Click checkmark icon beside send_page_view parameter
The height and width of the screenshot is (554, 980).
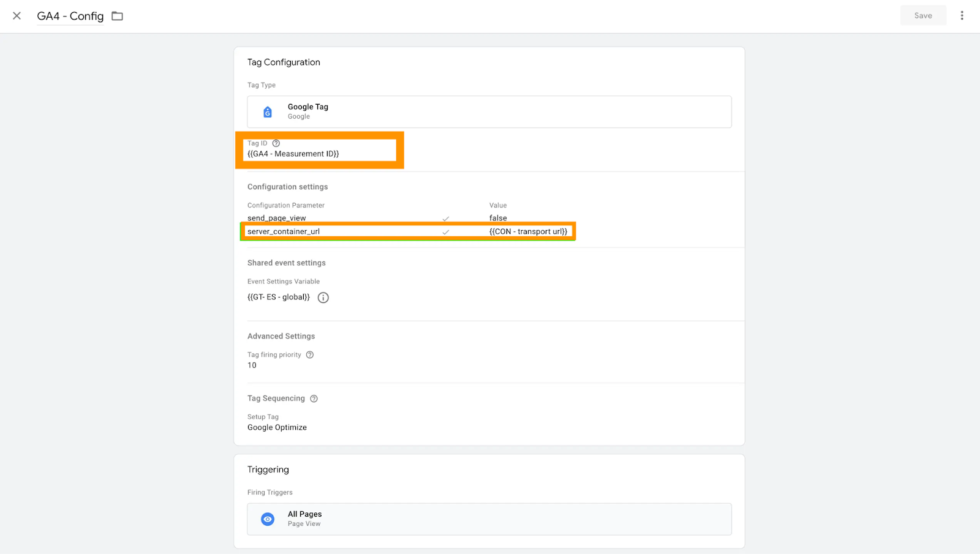click(446, 218)
